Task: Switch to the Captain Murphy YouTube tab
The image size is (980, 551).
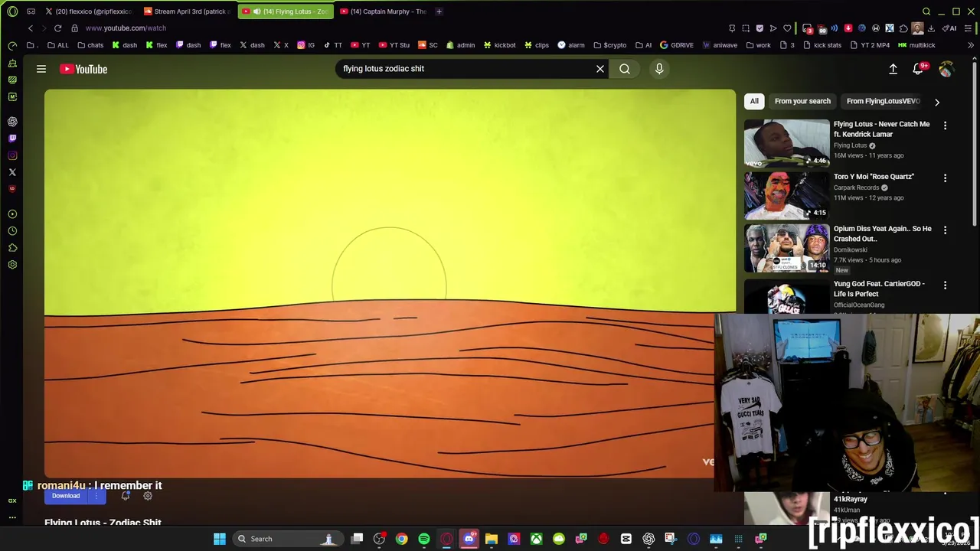Action: coord(383,11)
